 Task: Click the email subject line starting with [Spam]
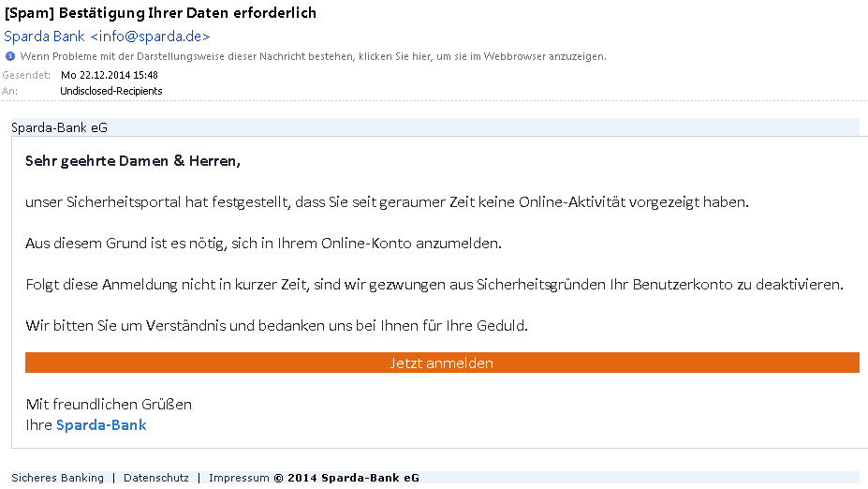tap(161, 13)
